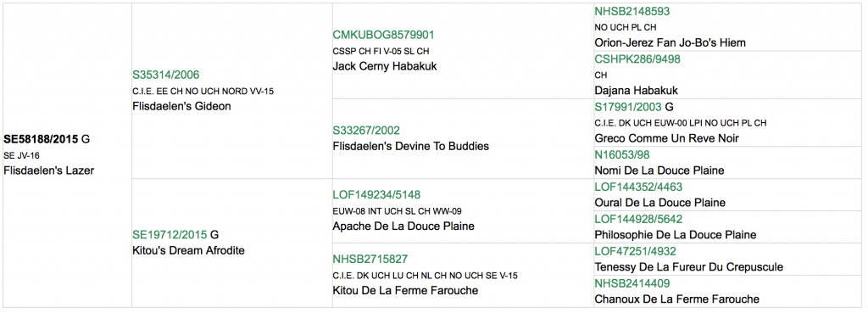Click the CMKUBOG8579901 pedigree link
The height and width of the screenshot is (313, 868).
click(x=384, y=35)
